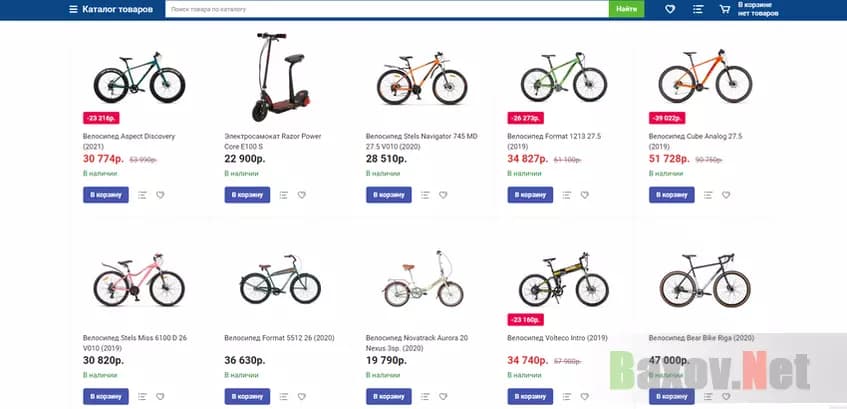Add Format 5512 26 bike to cart
The width and height of the screenshot is (847, 409).
pos(247,396)
